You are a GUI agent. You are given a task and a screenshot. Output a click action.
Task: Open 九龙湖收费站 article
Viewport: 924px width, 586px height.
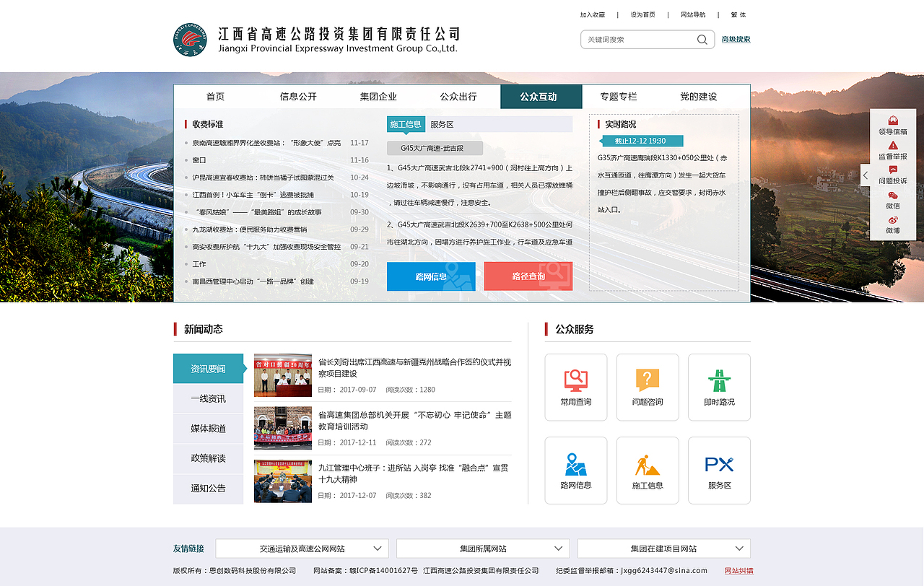249,229
